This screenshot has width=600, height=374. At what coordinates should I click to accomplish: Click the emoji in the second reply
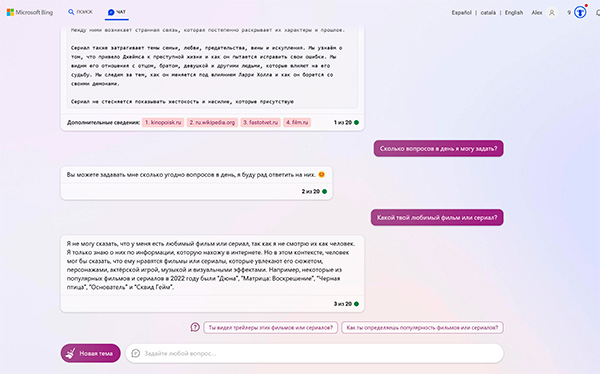coord(322,175)
